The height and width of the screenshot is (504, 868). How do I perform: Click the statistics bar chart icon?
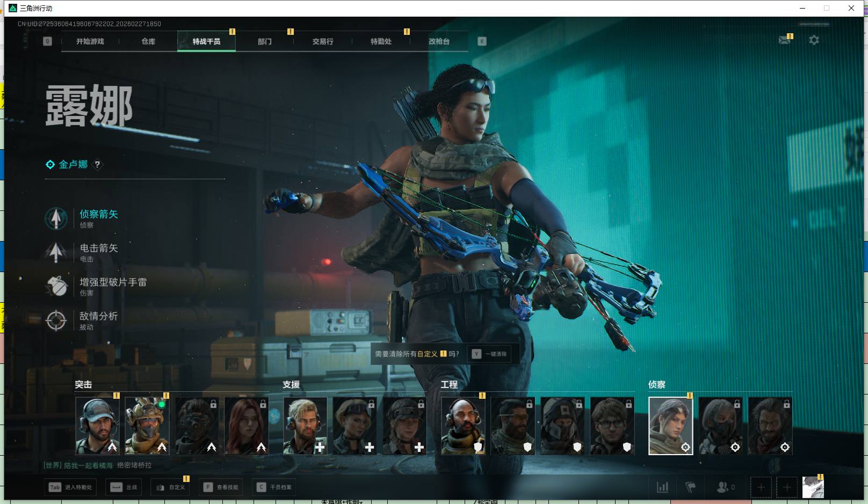click(x=662, y=487)
